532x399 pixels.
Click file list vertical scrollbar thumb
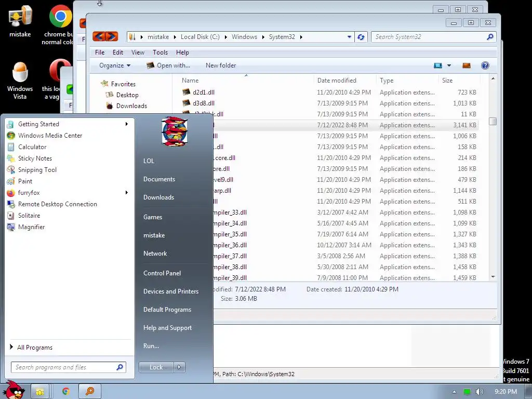[493, 121]
